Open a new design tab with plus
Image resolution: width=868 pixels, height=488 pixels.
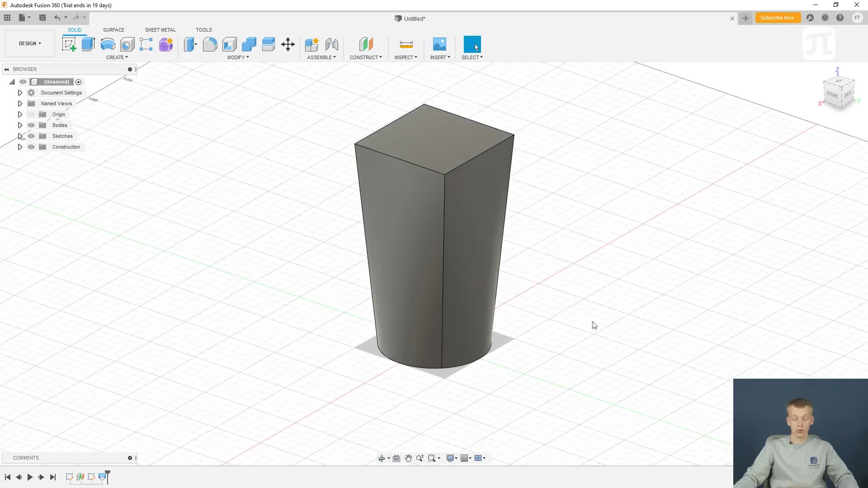745,18
